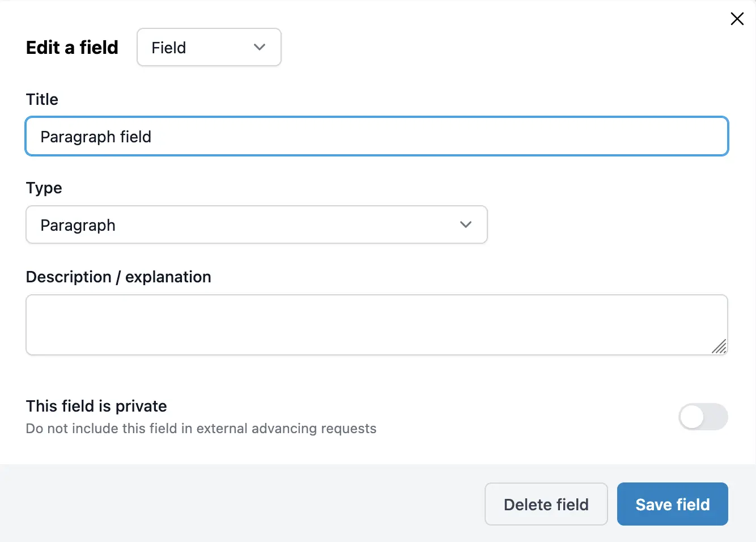Open the Field selector beside the heading
The width and height of the screenshot is (756, 542).
point(209,48)
